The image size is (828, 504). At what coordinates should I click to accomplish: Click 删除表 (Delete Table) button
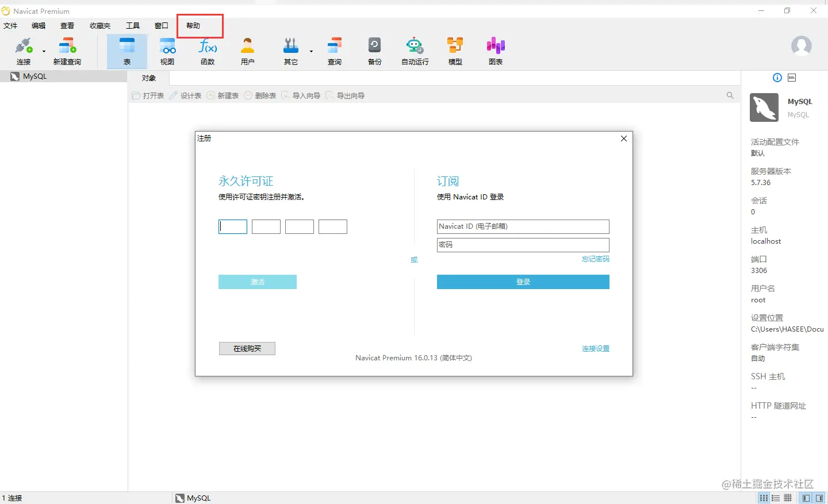coord(260,95)
